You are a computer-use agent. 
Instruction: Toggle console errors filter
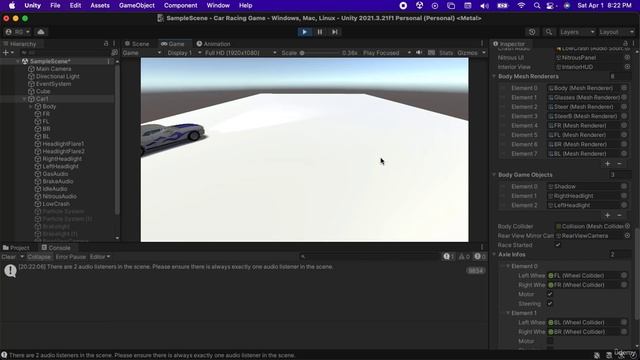pyautogui.click(x=480, y=257)
